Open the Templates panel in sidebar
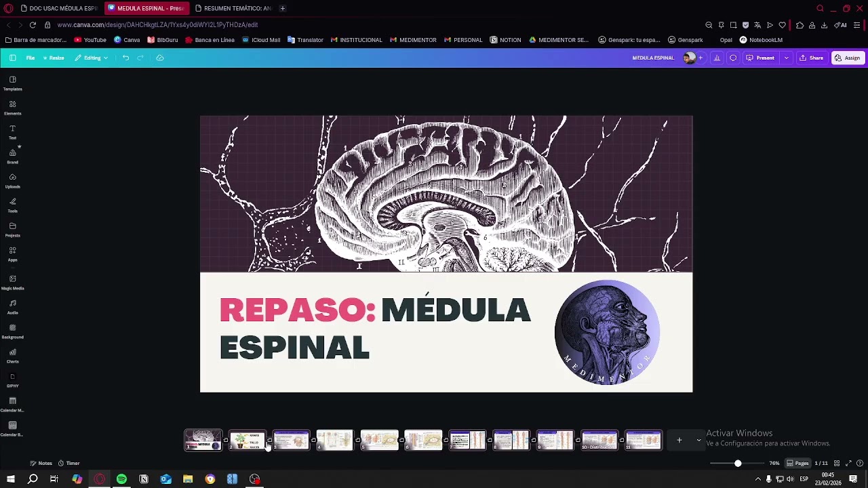 point(12,83)
